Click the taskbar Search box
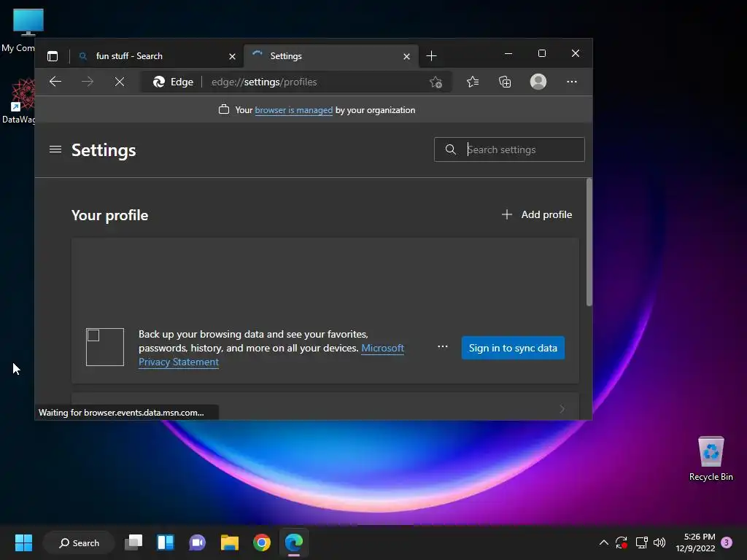Screen dimensions: 747x560 (x=79, y=542)
